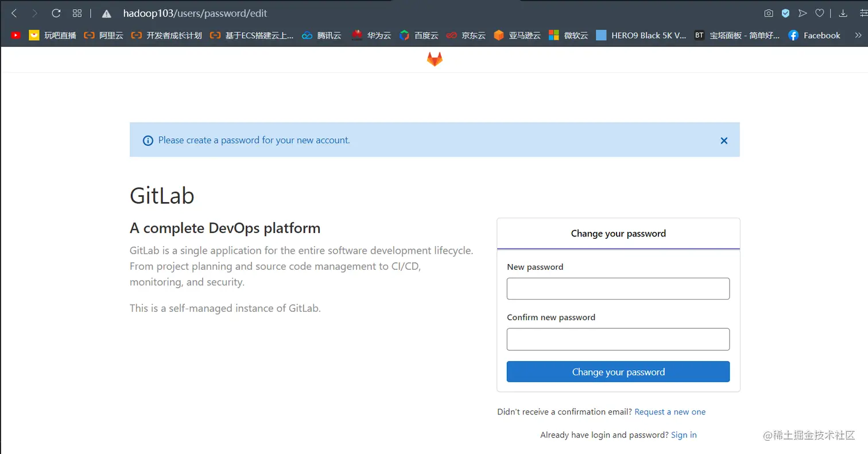This screenshot has height=454, width=868.
Task: Select the Change your password tab
Action: coord(618,234)
